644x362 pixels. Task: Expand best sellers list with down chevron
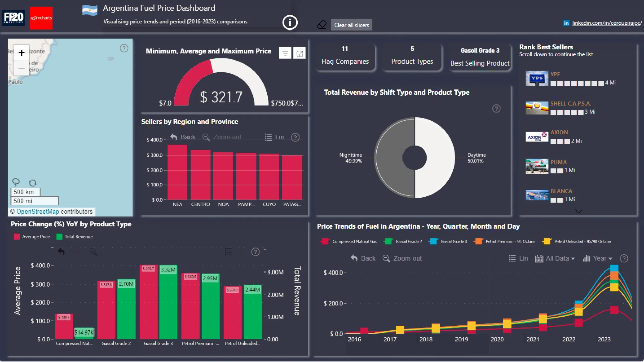578,211
